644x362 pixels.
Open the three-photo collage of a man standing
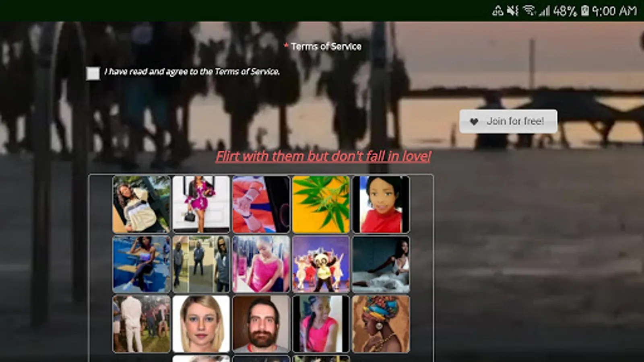(x=201, y=264)
